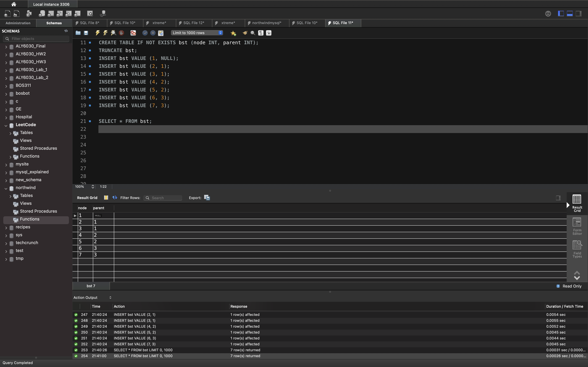
Task: Click the Filter Rows search field
Action: point(165,198)
